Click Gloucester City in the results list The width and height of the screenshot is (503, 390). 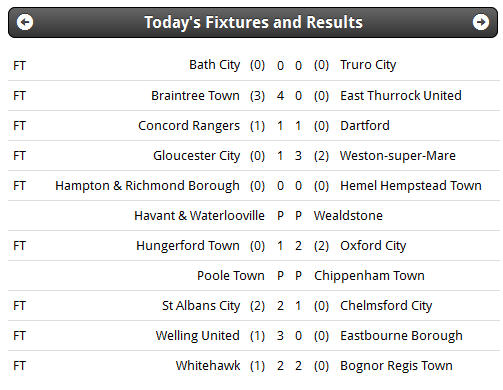tap(196, 156)
